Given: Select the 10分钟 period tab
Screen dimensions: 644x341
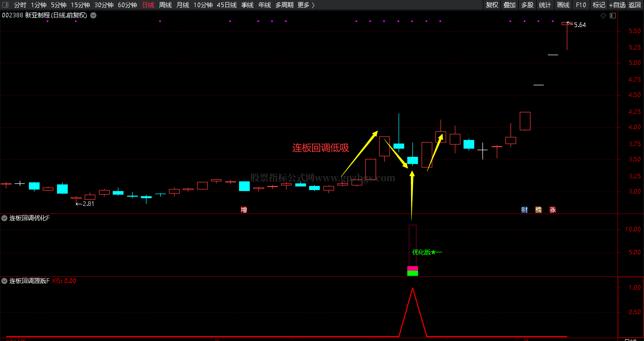Looking at the screenshot, I should 203,5.
